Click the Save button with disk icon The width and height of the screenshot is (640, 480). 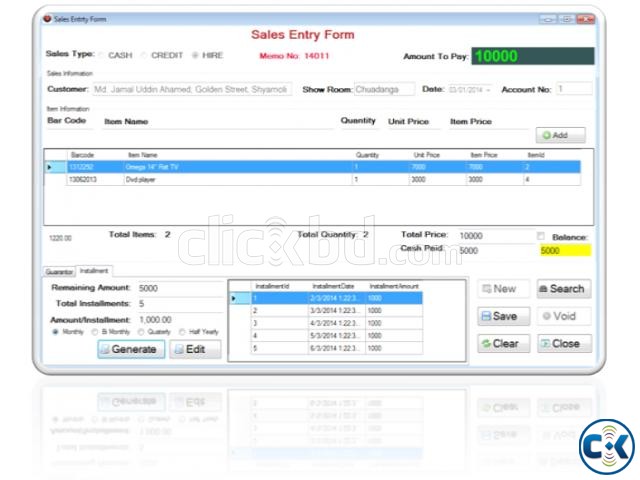click(x=503, y=316)
